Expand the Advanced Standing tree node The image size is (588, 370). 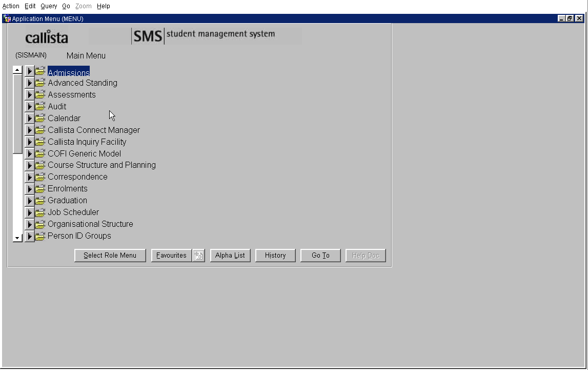click(30, 83)
